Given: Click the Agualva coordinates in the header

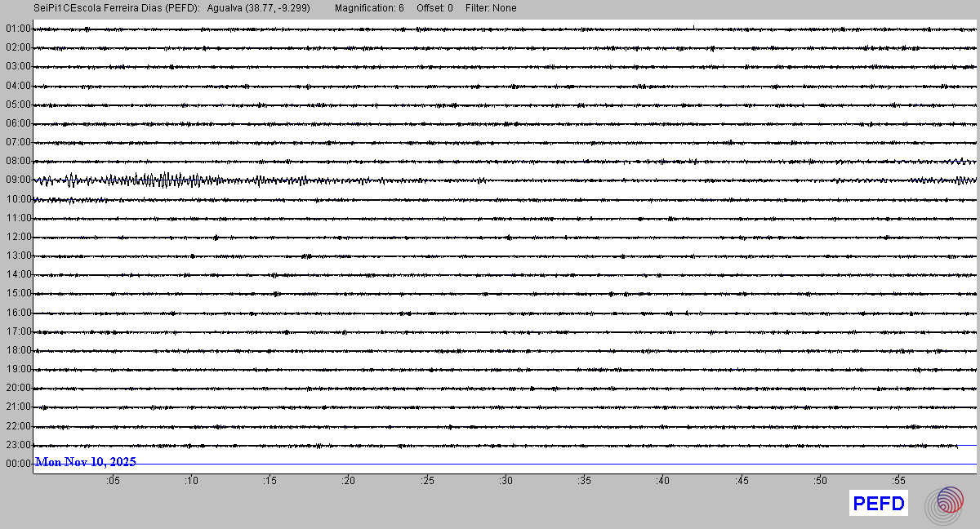Looking at the screenshot, I should pos(259,8).
